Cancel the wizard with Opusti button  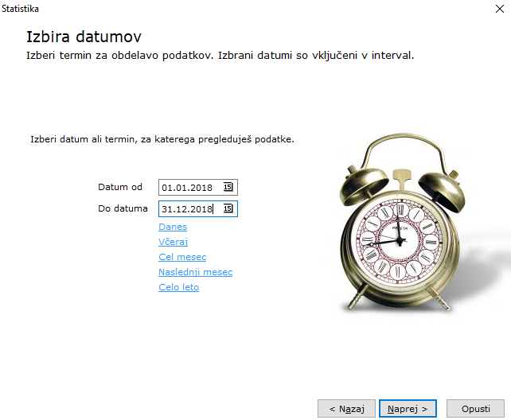pyautogui.click(x=475, y=409)
